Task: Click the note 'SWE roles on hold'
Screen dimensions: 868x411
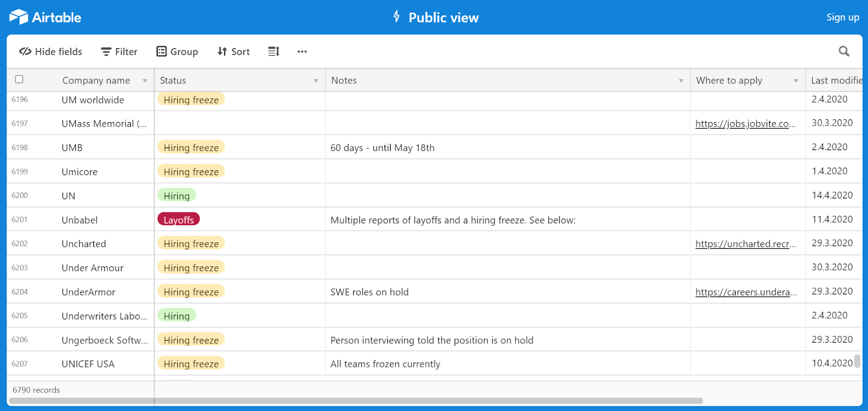Action: (x=369, y=292)
